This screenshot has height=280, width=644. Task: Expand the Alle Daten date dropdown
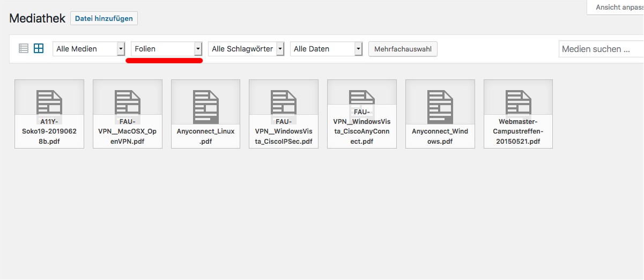tap(327, 49)
